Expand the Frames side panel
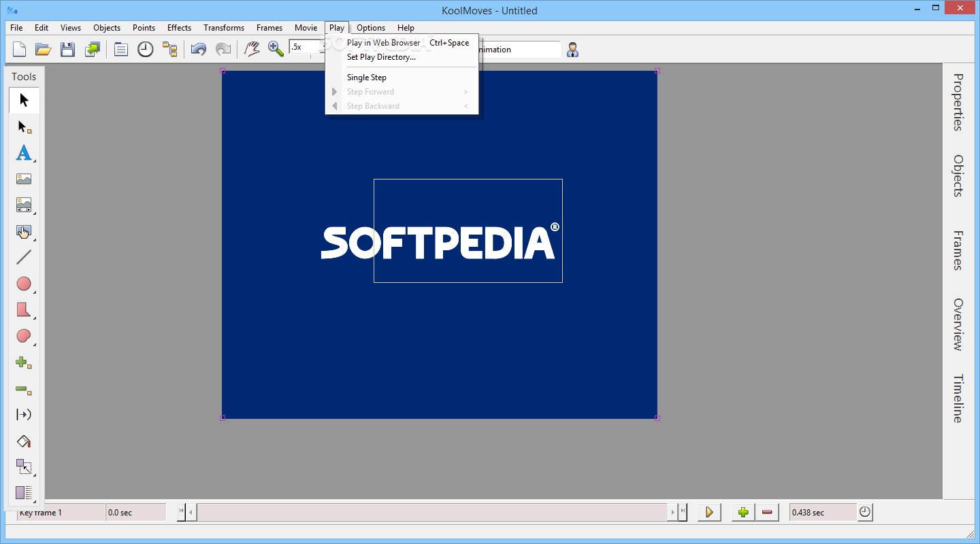980x544 pixels. [958, 250]
